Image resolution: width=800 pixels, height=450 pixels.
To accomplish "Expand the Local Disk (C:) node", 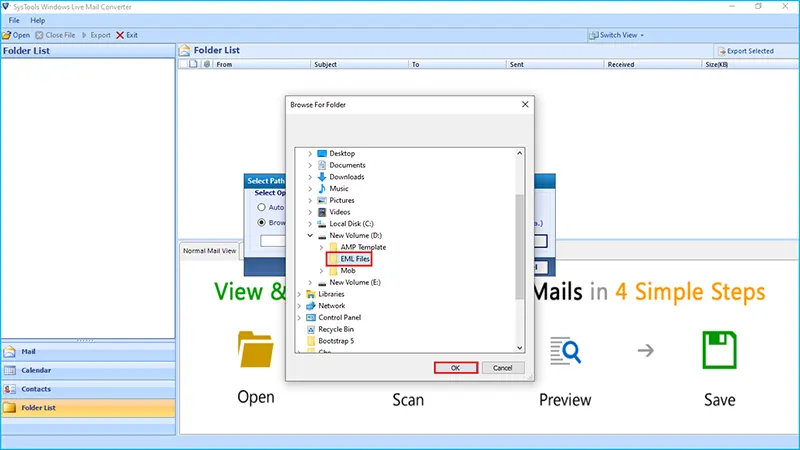I will 310,223.
